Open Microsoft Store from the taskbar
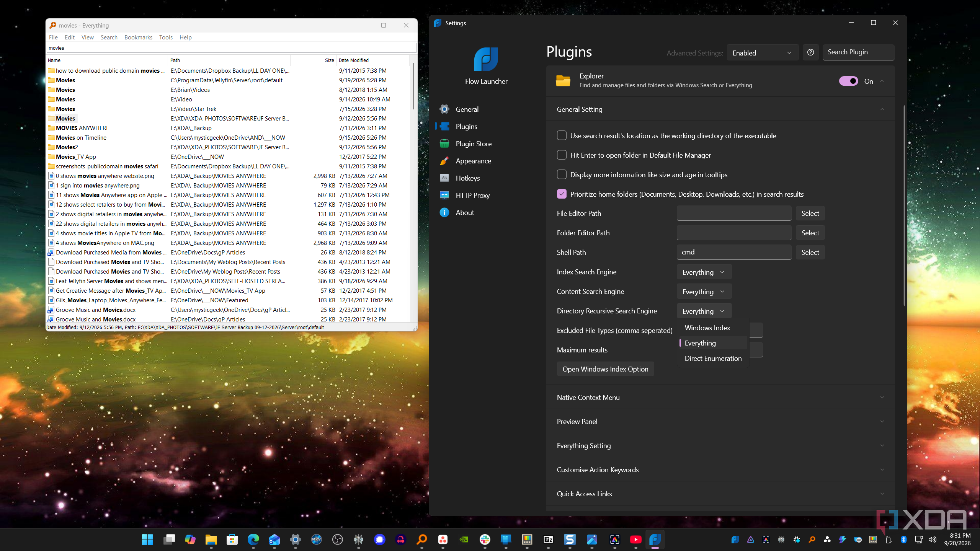The image size is (980, 551). click(x=232, y=540)
